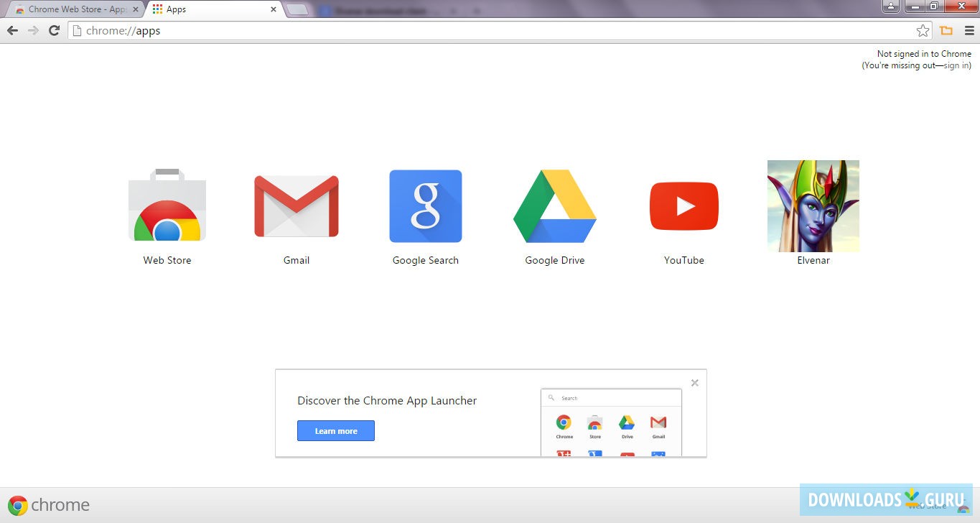Screen dimensions: 980x523
Task: Bookmark this page with the star
Action: [x=923, y=30]
